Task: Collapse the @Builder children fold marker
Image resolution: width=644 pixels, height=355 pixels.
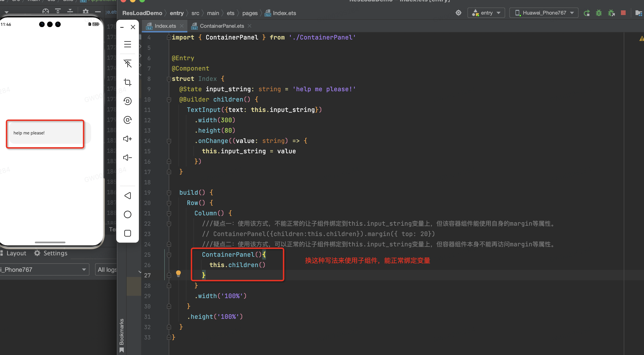Action: (169, 100)
